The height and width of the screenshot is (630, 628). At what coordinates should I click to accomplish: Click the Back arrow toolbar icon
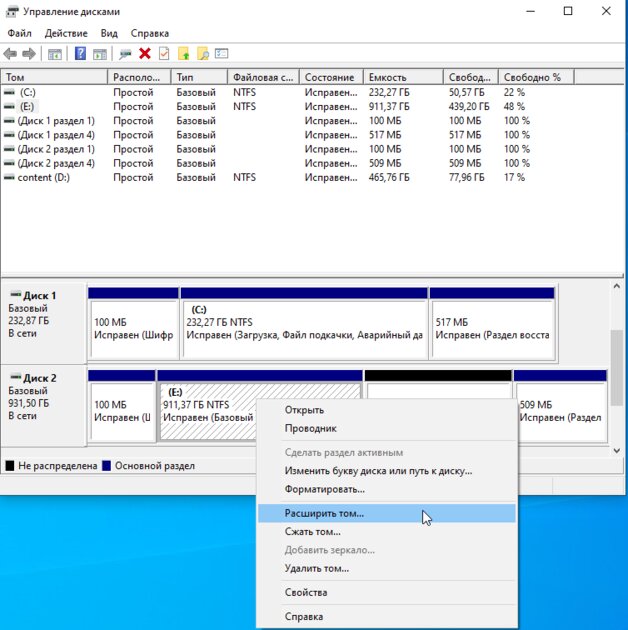click(10, 53)
